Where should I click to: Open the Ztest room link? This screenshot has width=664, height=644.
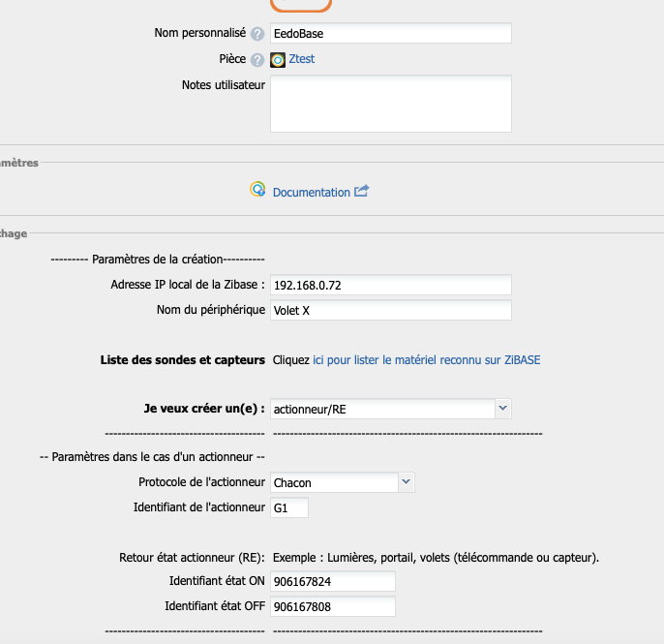tap(302, 59)
